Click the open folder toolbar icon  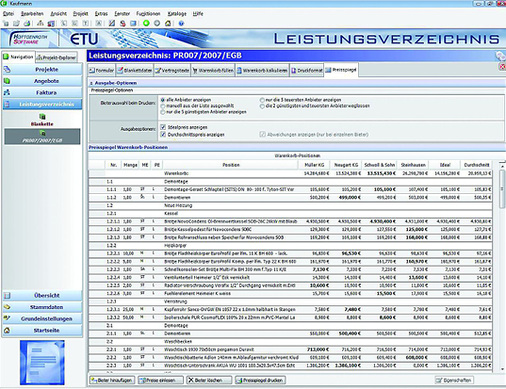[16, 23]
